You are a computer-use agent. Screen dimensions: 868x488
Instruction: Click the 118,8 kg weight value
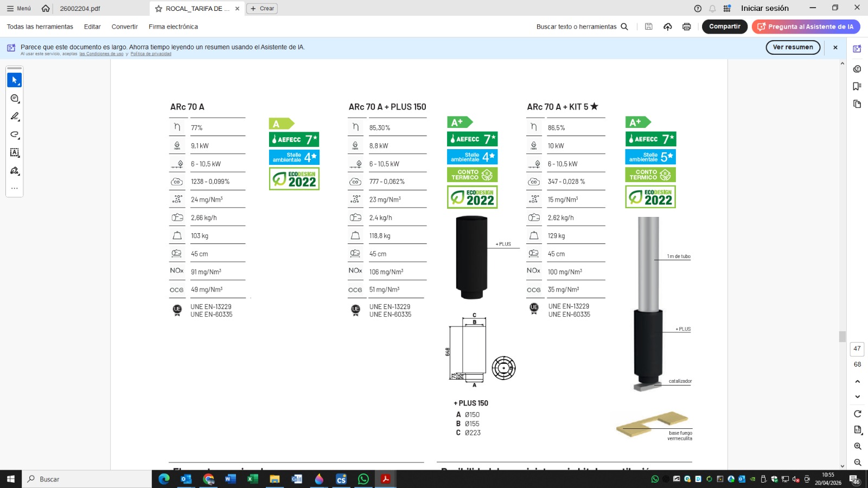coord(380,236)
